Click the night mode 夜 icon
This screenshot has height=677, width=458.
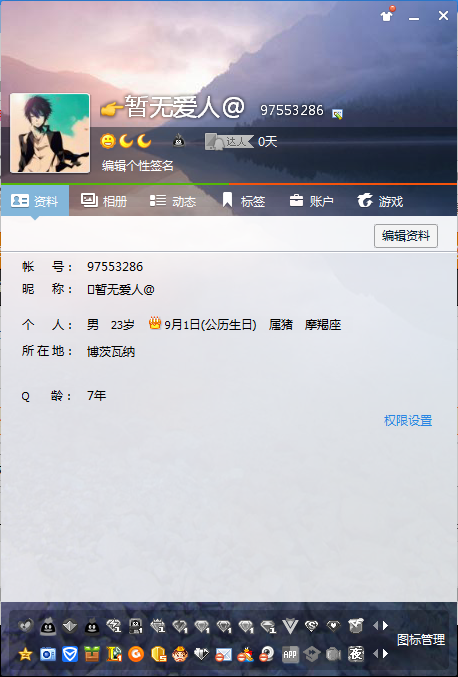(x=356, y=654)
